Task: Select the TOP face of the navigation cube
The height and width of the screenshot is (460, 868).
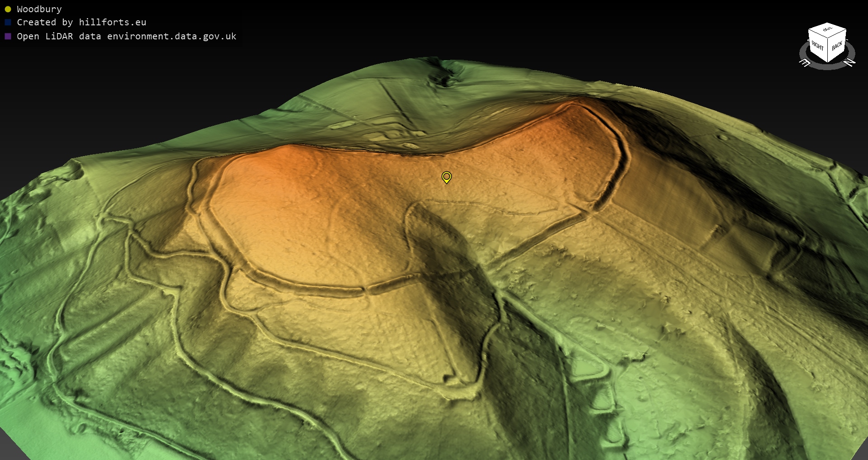Action: [x=827, y=29]
